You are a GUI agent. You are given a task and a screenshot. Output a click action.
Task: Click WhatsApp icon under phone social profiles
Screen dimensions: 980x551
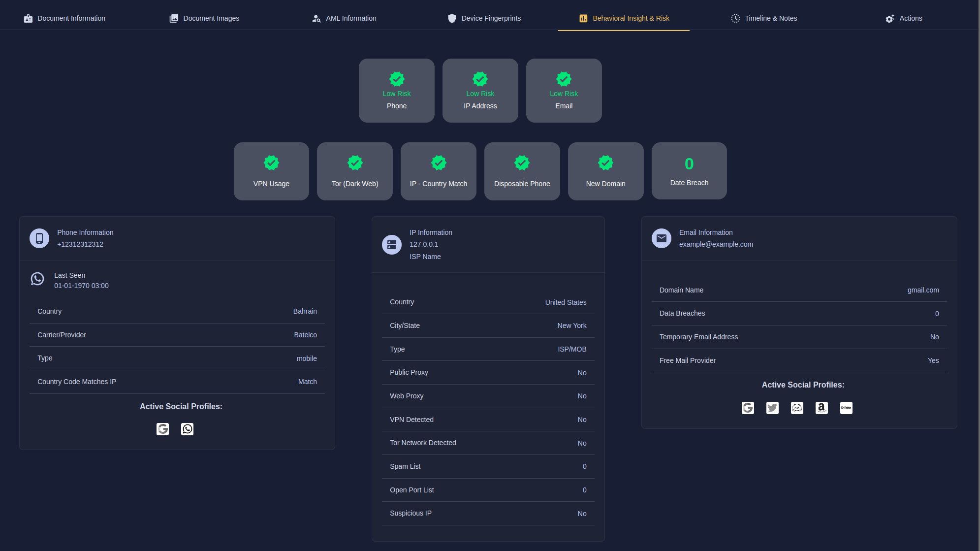point(187,429)
